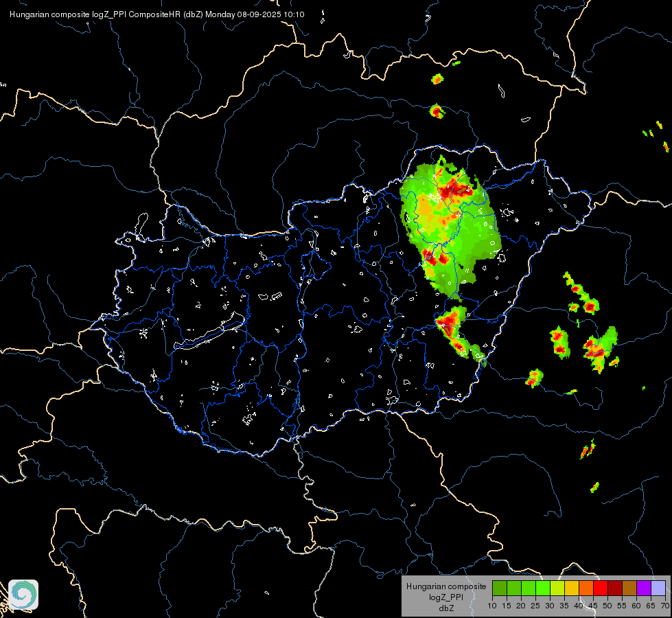Click the legend tick value "65"
This screenshot has height=618, width=672.
(651, 606)
